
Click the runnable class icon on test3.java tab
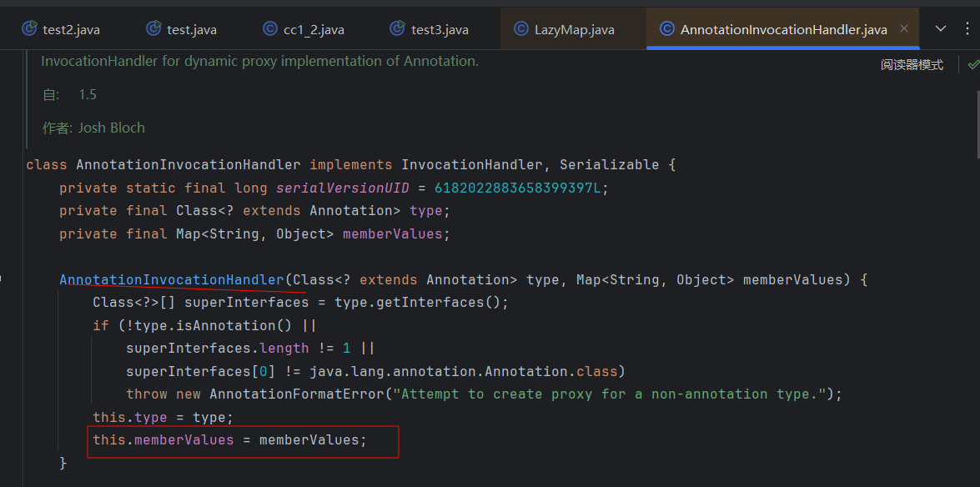(x=398, y=29)
